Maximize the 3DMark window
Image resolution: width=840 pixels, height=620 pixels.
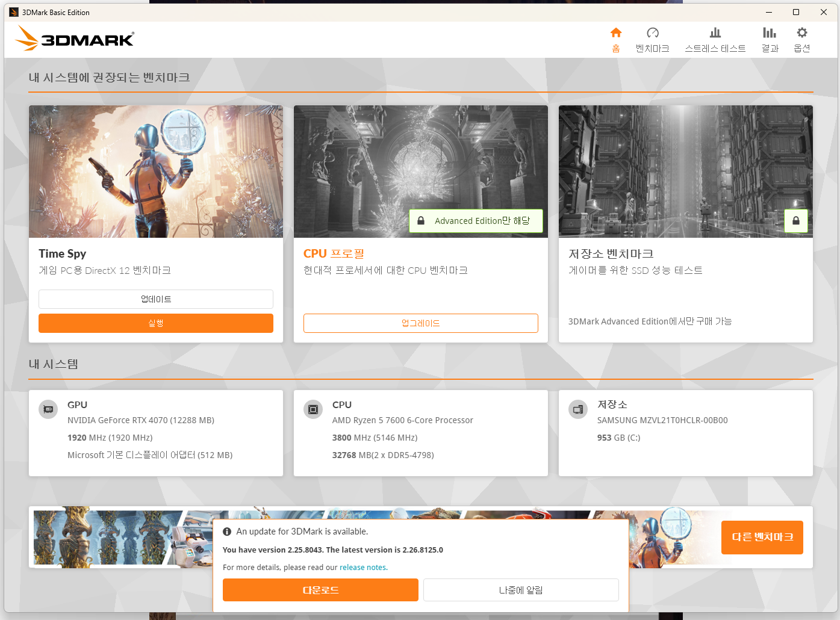click(796, 12)
